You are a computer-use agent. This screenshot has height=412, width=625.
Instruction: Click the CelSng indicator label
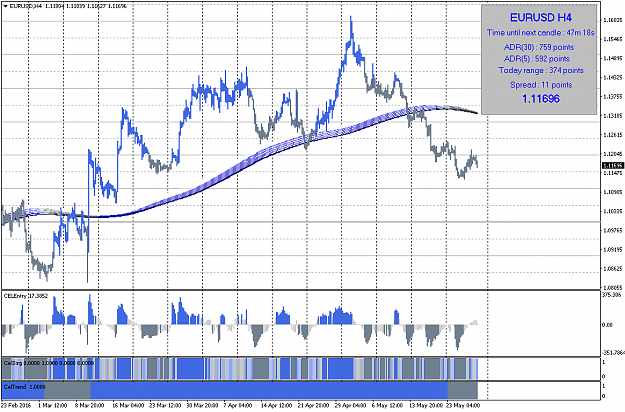[49, 363]
